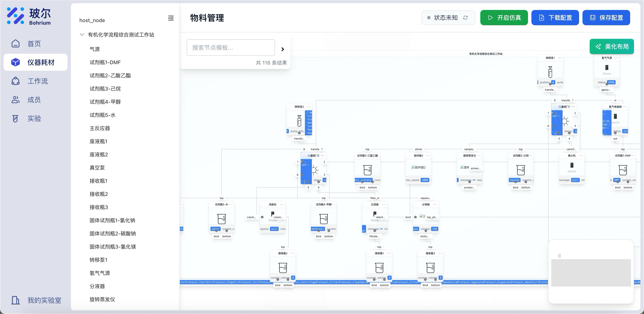Click the collapse sidebar list icon
The height and width of the screenshot is (314, 644).
pos(171,18)
